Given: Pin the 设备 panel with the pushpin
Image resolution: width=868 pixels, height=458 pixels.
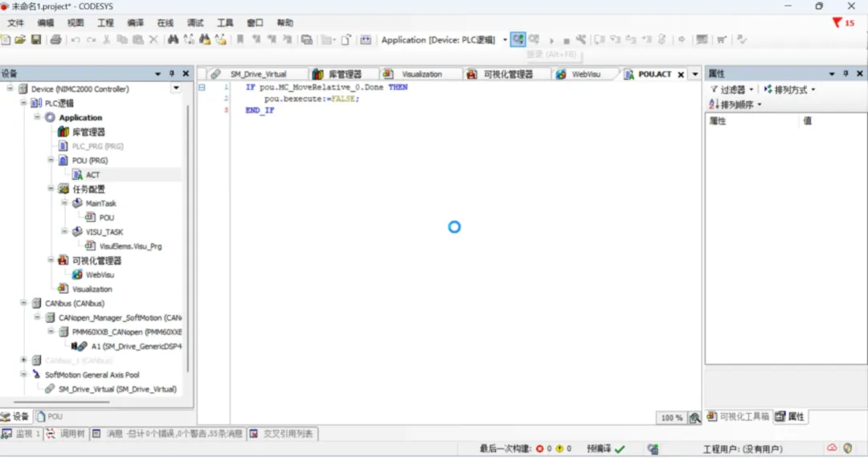Looking at the screenshot, I should [x=172, y=74].
